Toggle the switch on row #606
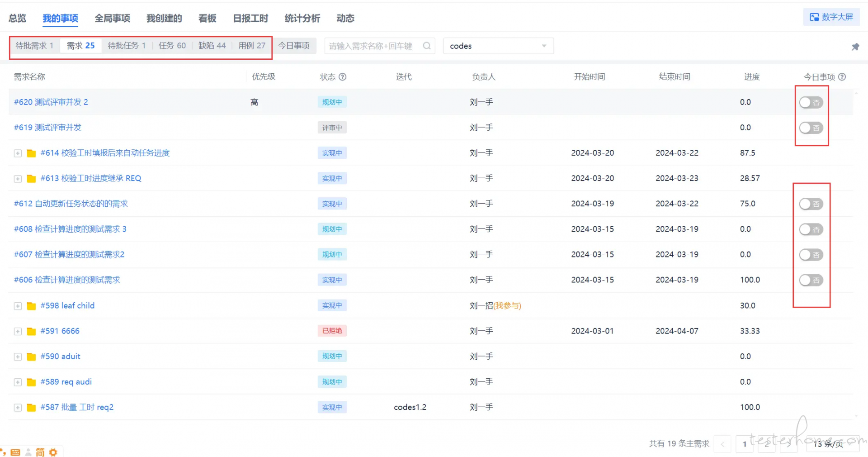Screen dimensions: 868x457 [810, 280]
